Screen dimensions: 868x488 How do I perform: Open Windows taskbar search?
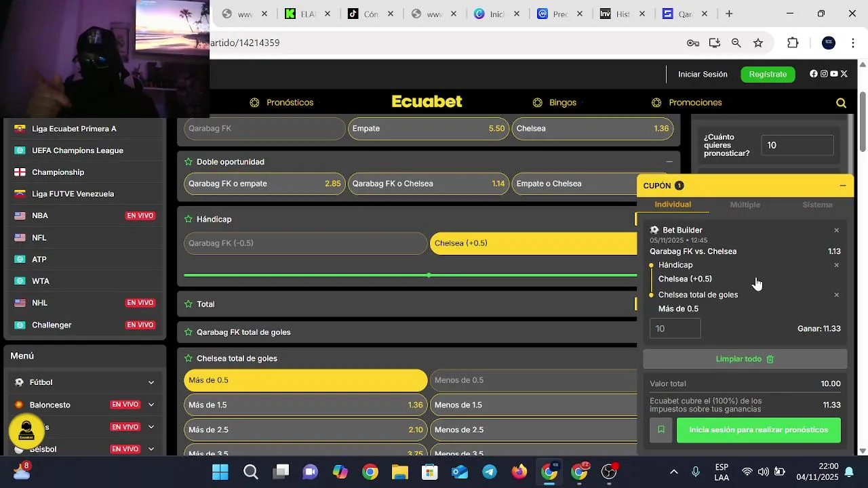pos(251,472)
